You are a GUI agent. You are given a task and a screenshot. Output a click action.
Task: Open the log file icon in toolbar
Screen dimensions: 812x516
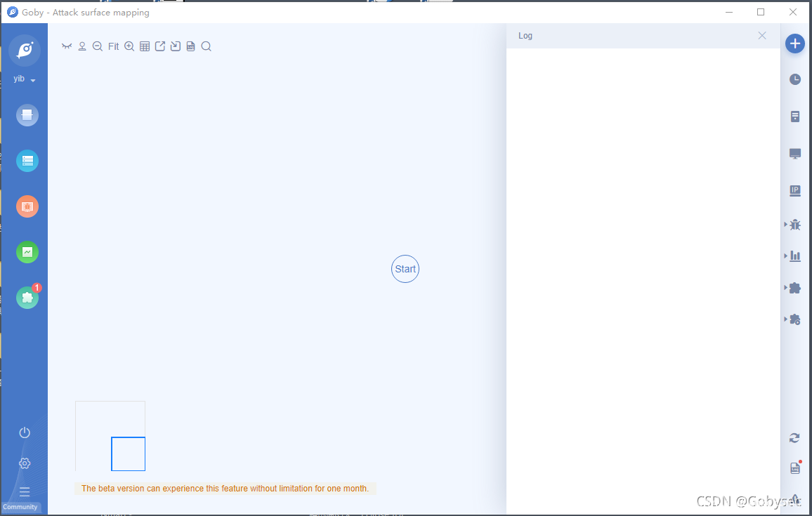(x=190, y=46)
